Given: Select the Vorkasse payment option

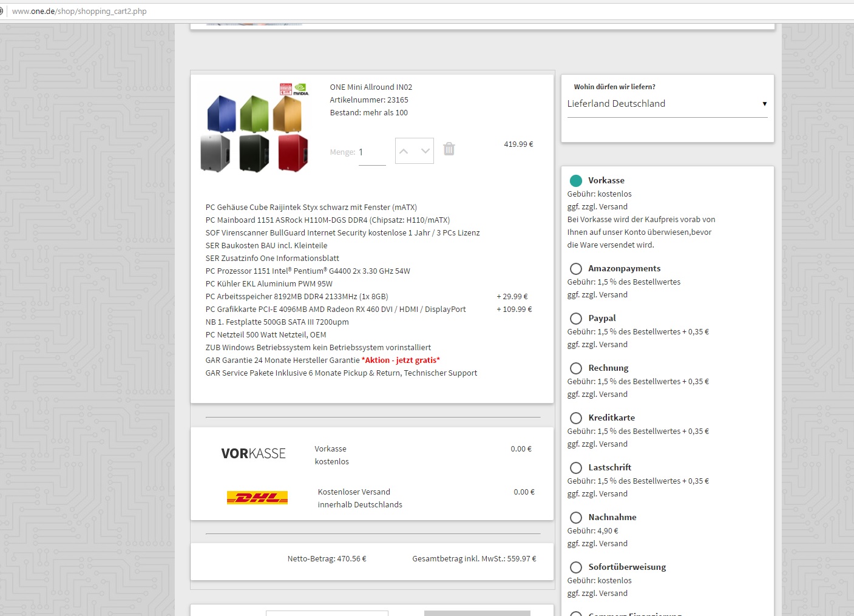Looking at the screenshot, I should tap(576, 181).
